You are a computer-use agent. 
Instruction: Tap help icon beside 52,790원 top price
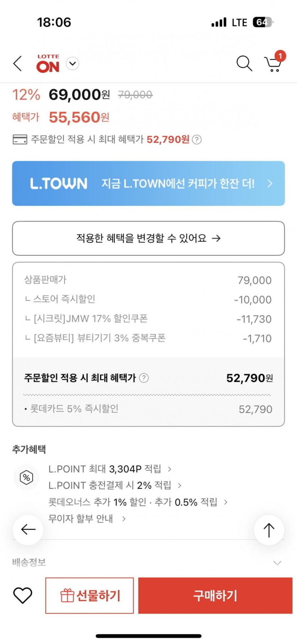197,139
